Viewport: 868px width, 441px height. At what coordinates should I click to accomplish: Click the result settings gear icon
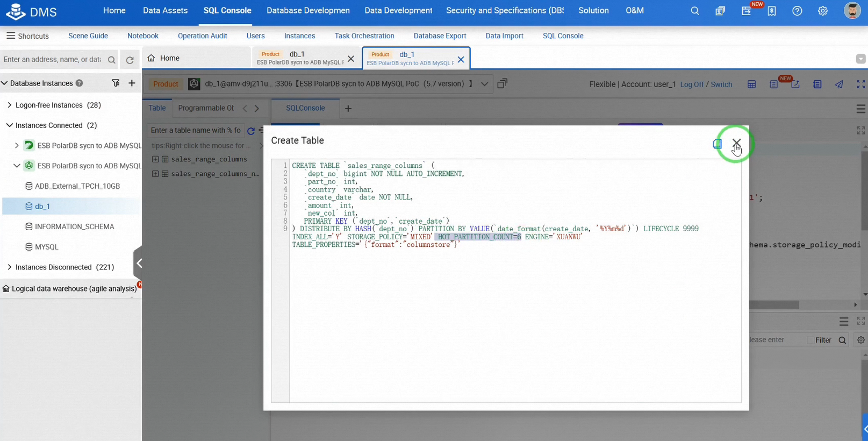(860, 340)
